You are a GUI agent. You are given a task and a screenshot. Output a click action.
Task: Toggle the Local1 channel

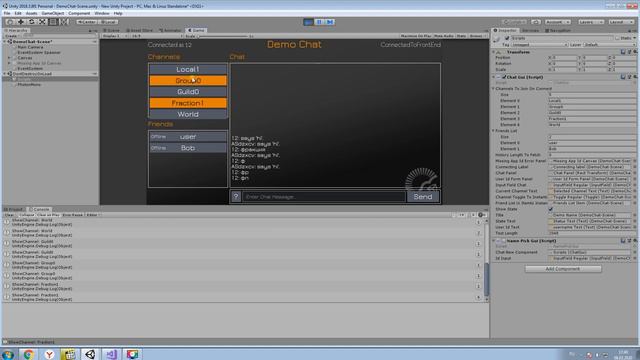click(188, 69)
